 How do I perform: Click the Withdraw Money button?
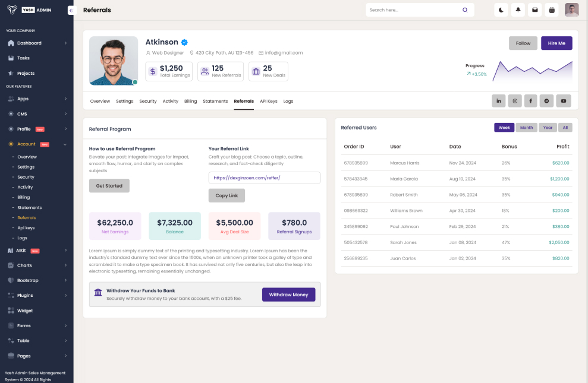tap(288, 295)
